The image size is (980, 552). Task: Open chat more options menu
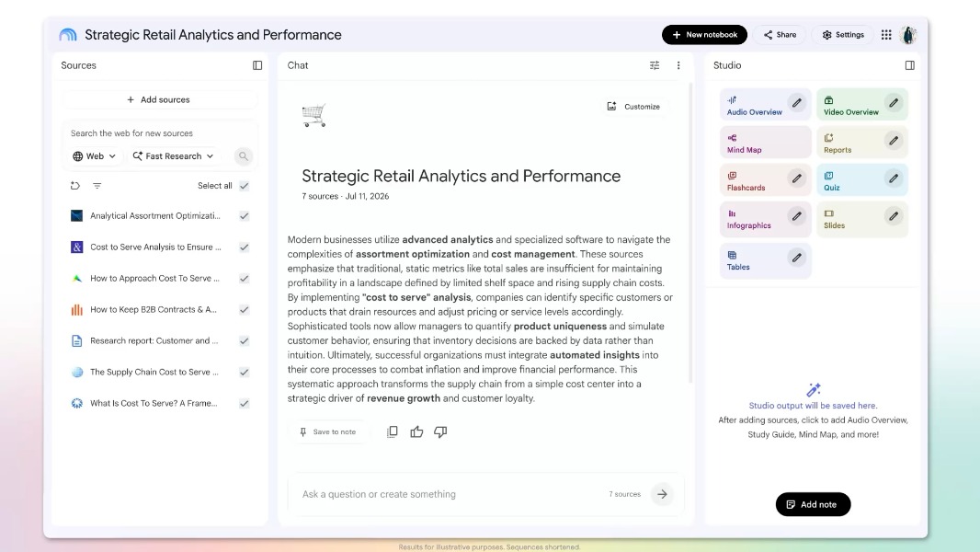678,65
